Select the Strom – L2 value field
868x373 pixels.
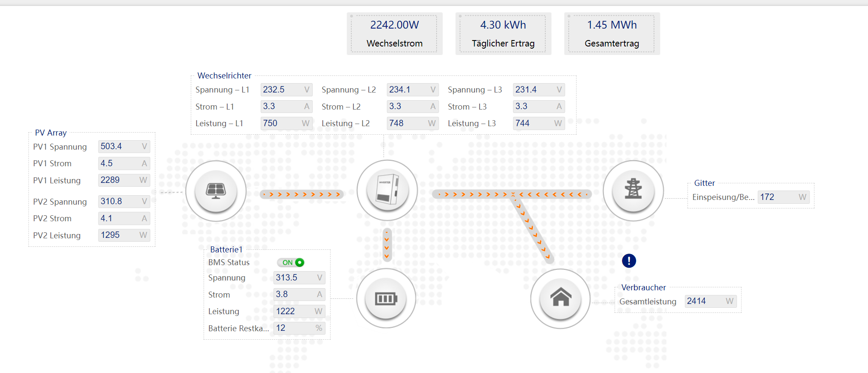(x=413, y=106)
